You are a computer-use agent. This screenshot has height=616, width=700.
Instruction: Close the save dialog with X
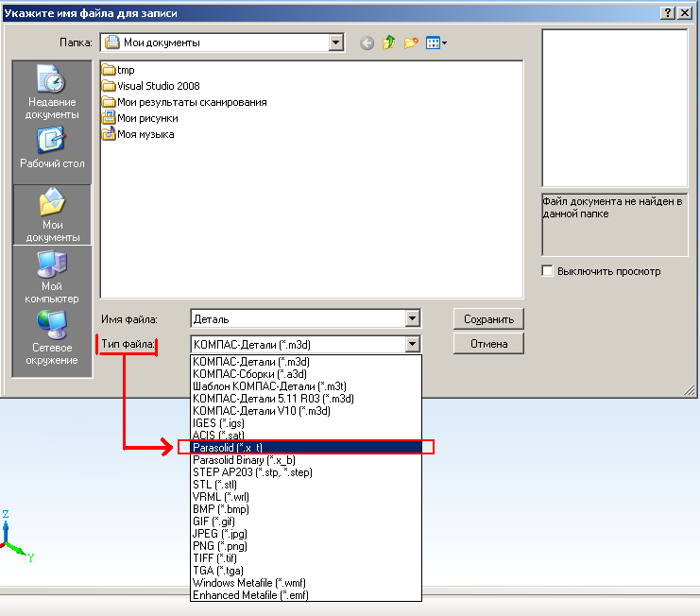tap(684, 13)
